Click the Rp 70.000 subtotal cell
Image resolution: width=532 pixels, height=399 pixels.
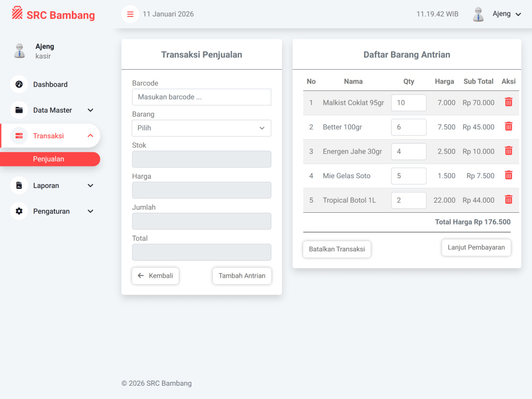(x=478, y=103)
